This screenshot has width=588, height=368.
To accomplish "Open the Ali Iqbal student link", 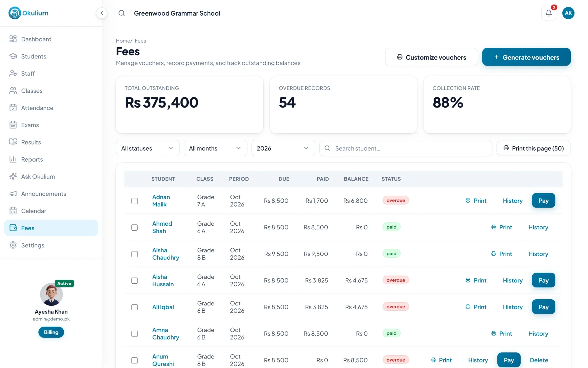I will 163,307.
